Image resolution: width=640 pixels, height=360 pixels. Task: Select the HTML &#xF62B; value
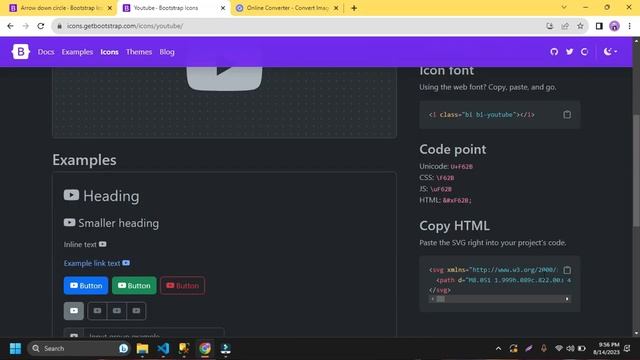pos(457,200)
